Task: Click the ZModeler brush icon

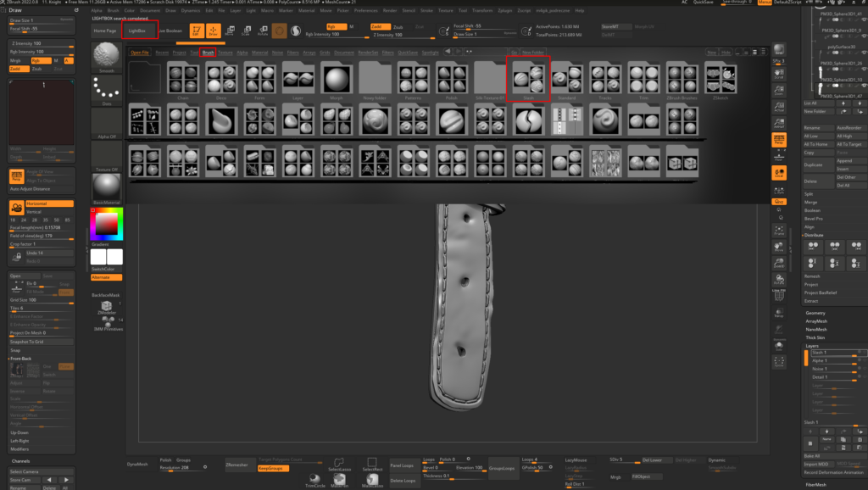Action: 106,307
